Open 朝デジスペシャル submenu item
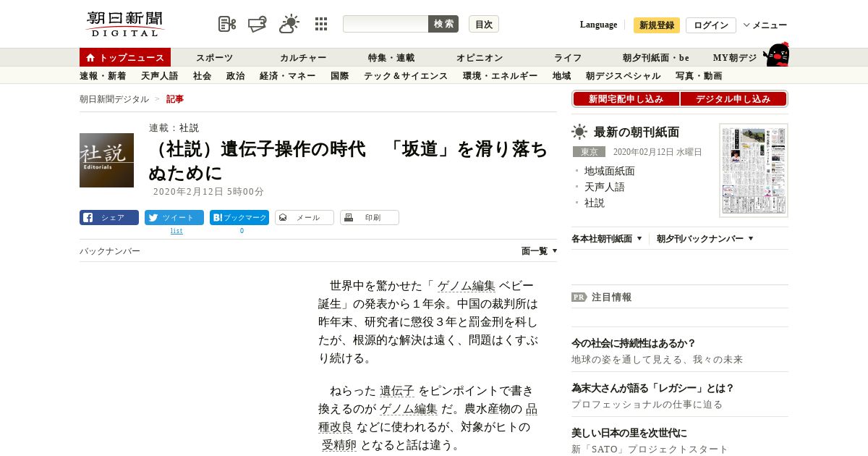Image resolution: width=868 pixels, height=456 pixels. pyautogui.click(x=623, y=76)
